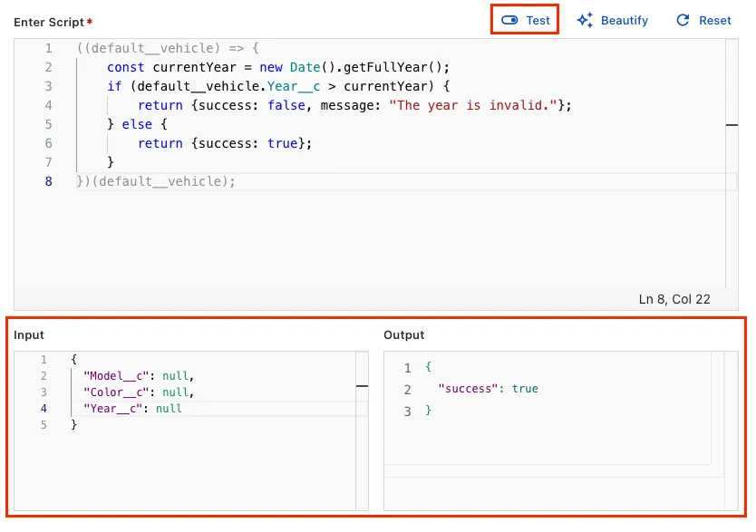
Task: Click the else line in script
Action: tap(137, 124)
